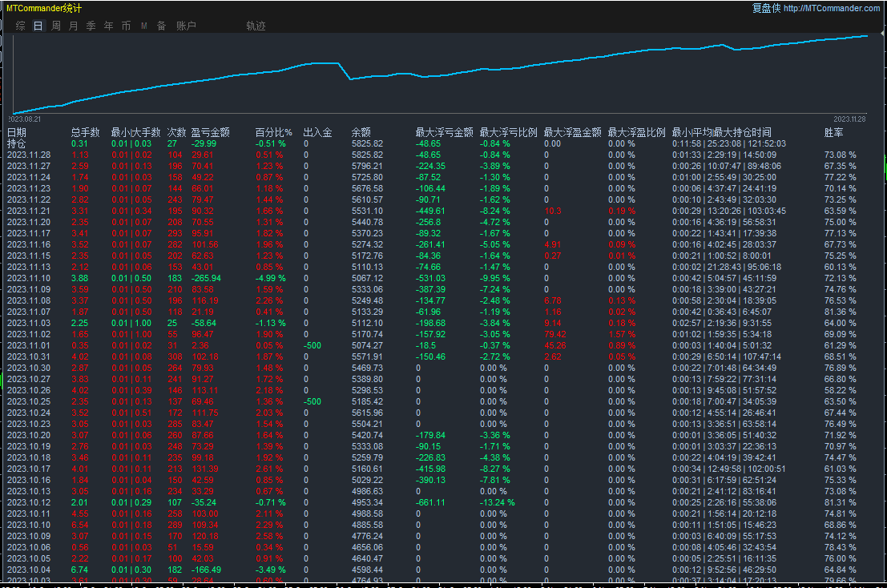Open the 币 currency tab
This screenshot has width=887, height=588.
126,26
